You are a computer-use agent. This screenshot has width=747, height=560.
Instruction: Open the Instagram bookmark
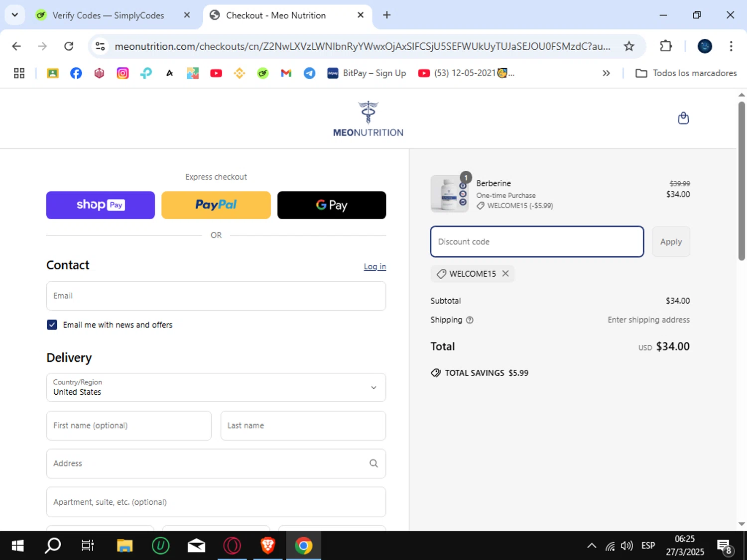point(123,73)
